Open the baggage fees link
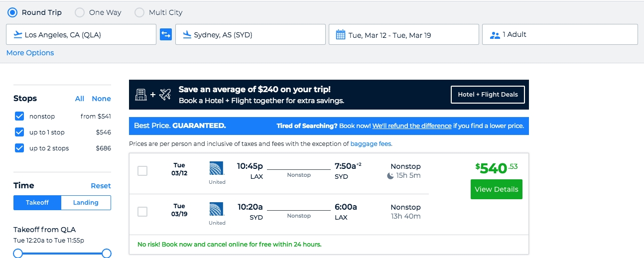The height and width of the screenshot is (258, 644). (x=371, y=144)
